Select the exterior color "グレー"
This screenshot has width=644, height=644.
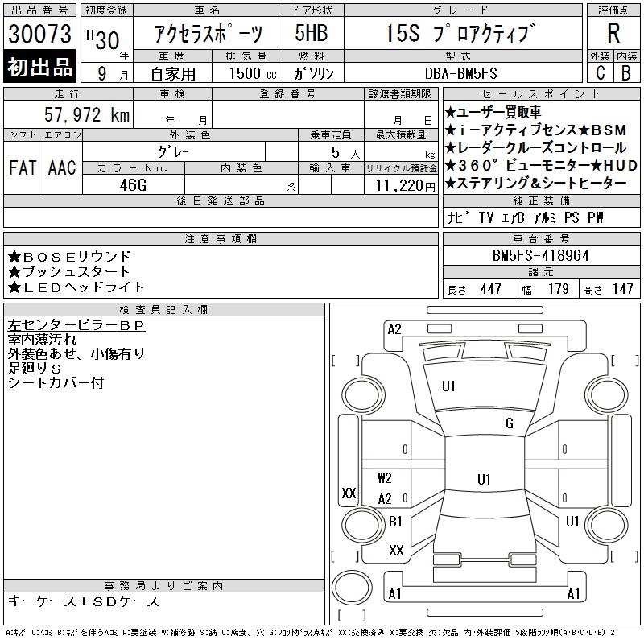[x=173, y=151]
